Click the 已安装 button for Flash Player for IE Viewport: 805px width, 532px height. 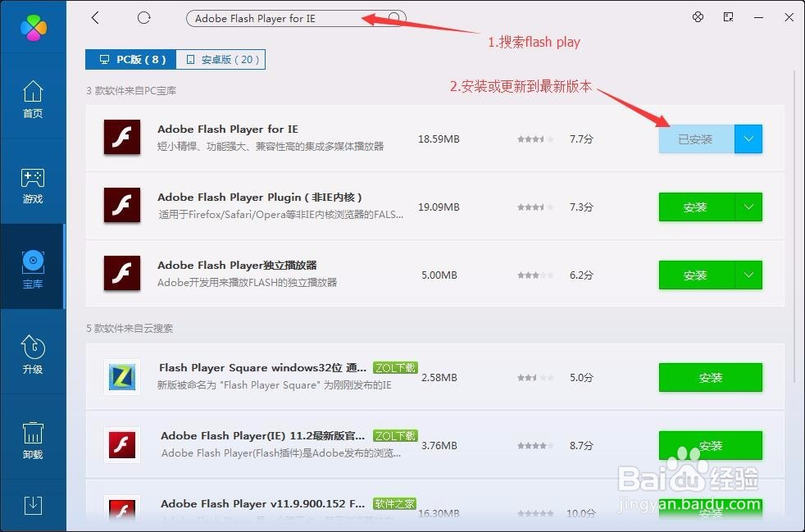[696, 139]
